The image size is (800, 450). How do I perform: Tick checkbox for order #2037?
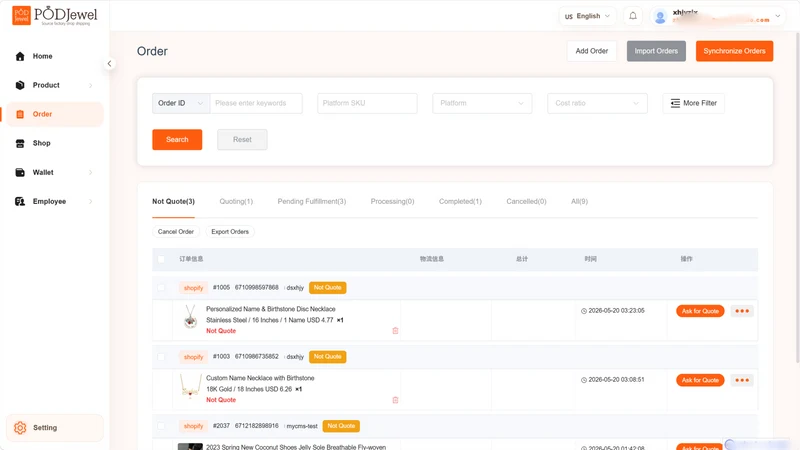pyautogui.click(x=161, y=426)
